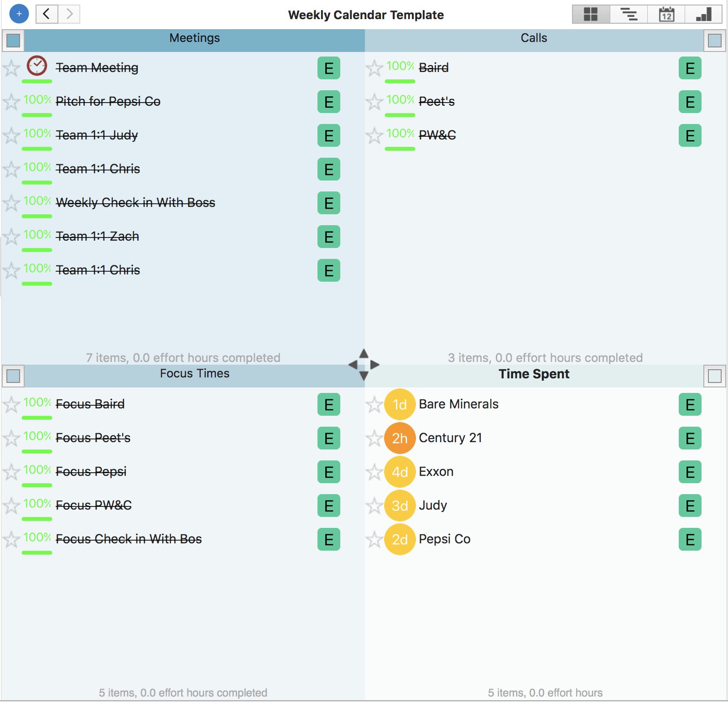Viewport: 728px width, 702px height.
Task: Click the E badge on Focus PW&C
Action: (x=329, y=506)
